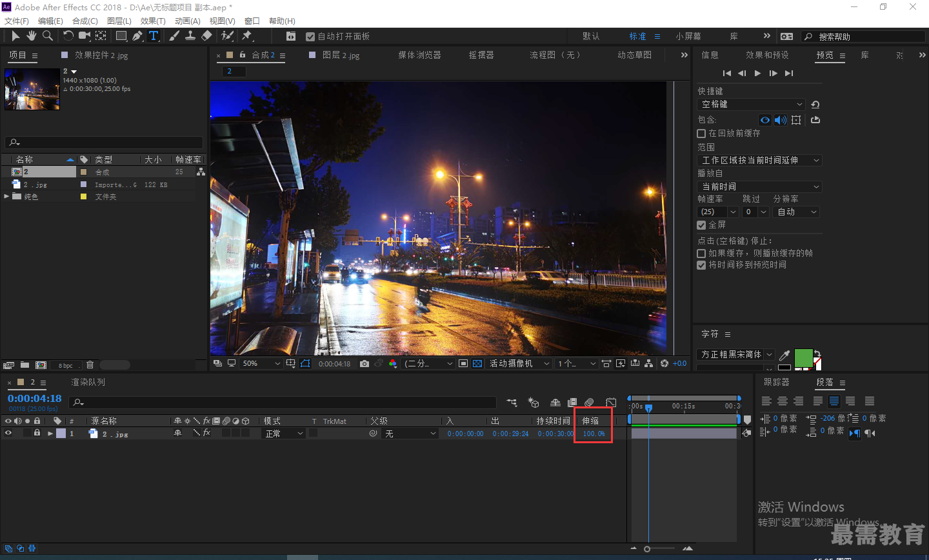Open the 活动摄像机 camera view dropdown

(x=519, y=364)
